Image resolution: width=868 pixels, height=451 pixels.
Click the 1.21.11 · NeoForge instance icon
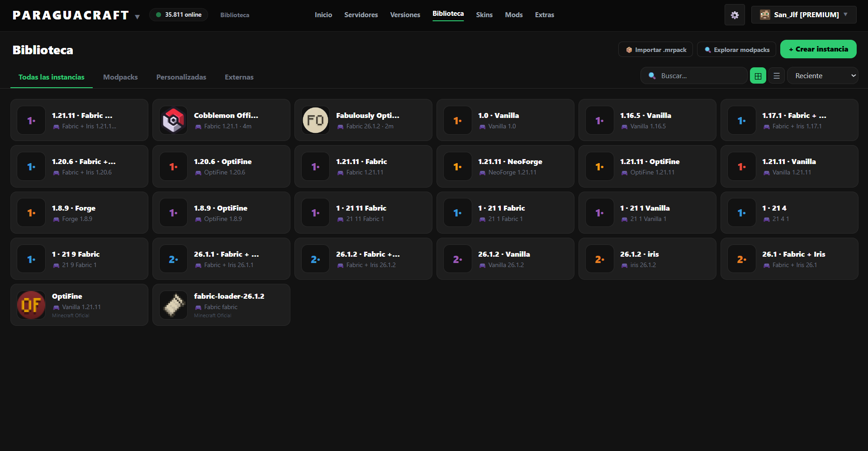(x=457, y=167)
